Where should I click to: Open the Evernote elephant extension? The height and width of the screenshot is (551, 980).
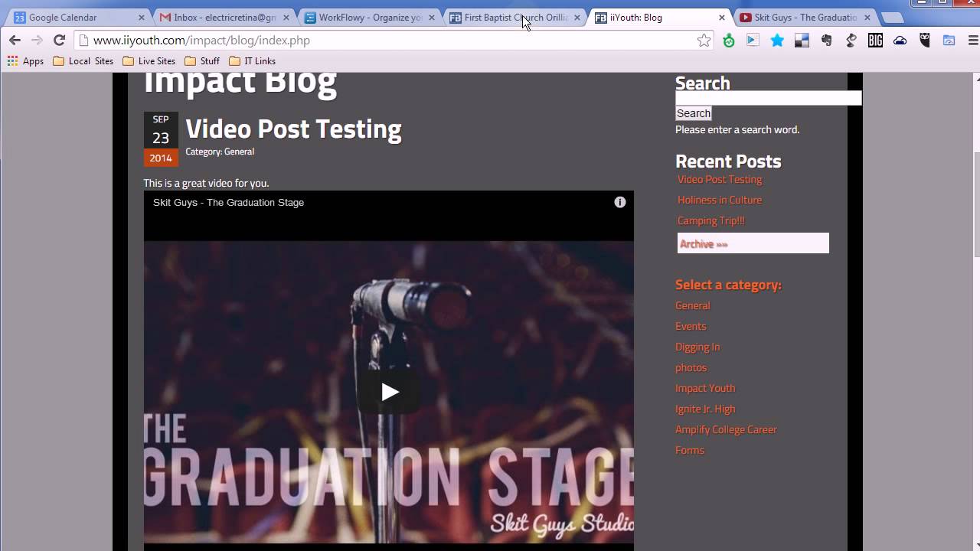(x=826, y=41)
